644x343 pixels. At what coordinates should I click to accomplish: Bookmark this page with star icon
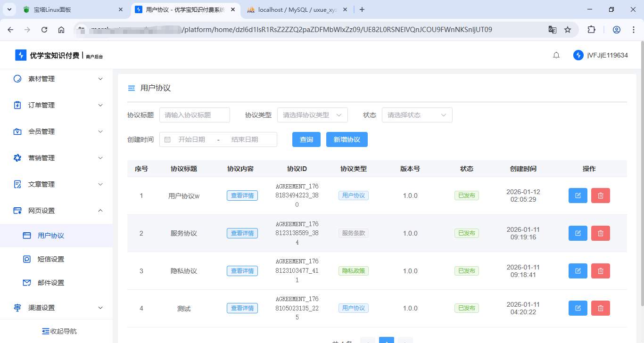click(568, 30)
